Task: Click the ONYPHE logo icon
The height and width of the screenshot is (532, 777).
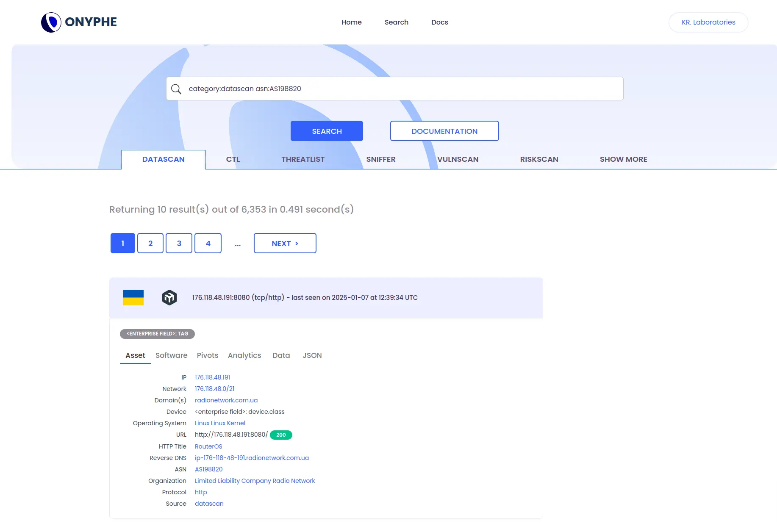Action: click(x=51, y=22)
